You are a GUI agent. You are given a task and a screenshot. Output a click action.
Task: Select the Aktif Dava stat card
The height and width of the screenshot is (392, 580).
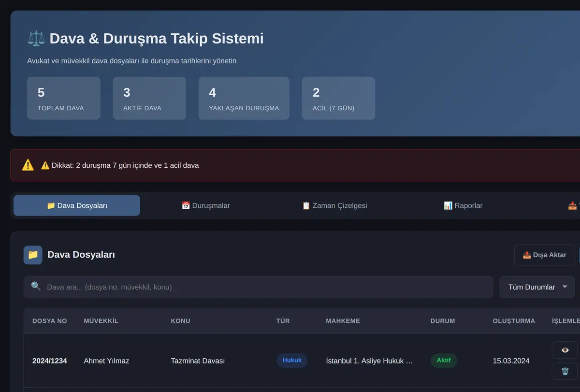pyautogui.click(x=149, y=98)
